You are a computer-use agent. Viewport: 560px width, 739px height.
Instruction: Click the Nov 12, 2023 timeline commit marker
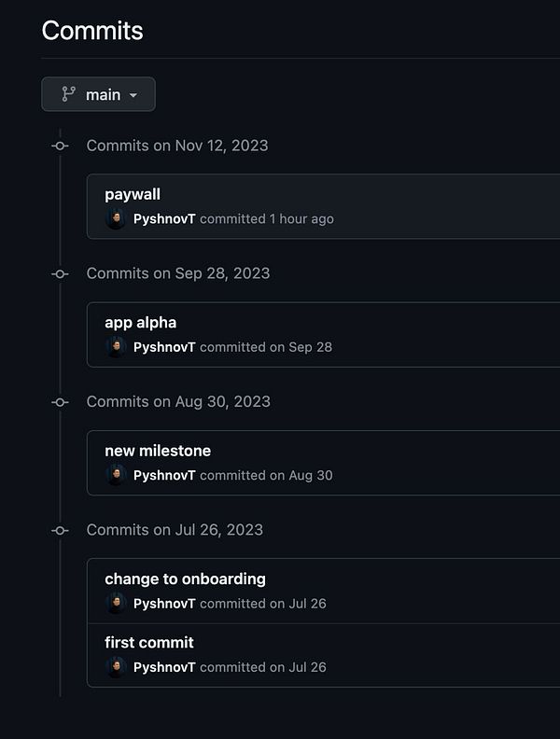[61, 146]
